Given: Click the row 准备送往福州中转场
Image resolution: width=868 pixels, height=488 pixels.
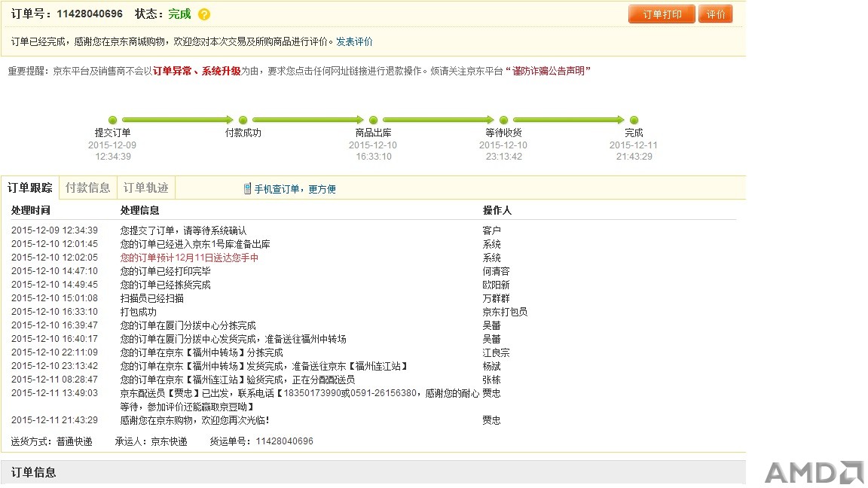Looking at the screenshot, I should click(x=233, y=339).
